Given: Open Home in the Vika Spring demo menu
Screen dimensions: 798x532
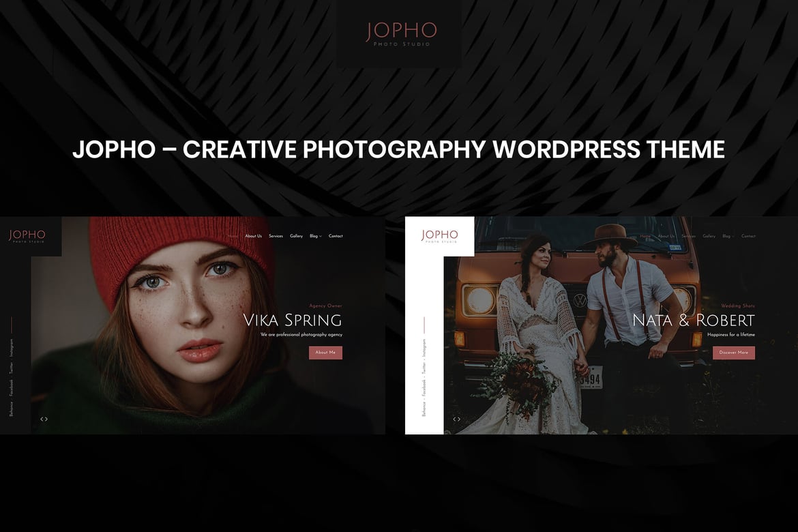Looking at the screenshot, I should tap(232, 236).
